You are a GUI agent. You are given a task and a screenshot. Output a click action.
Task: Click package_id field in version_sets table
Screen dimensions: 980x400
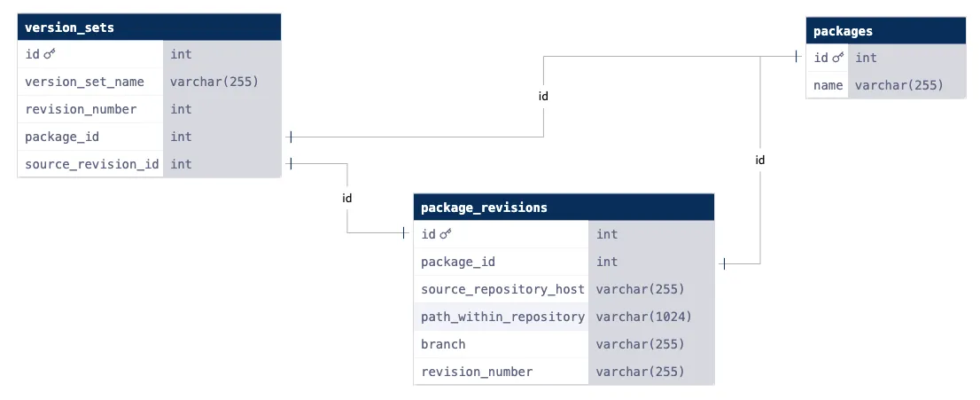[62, 137]
